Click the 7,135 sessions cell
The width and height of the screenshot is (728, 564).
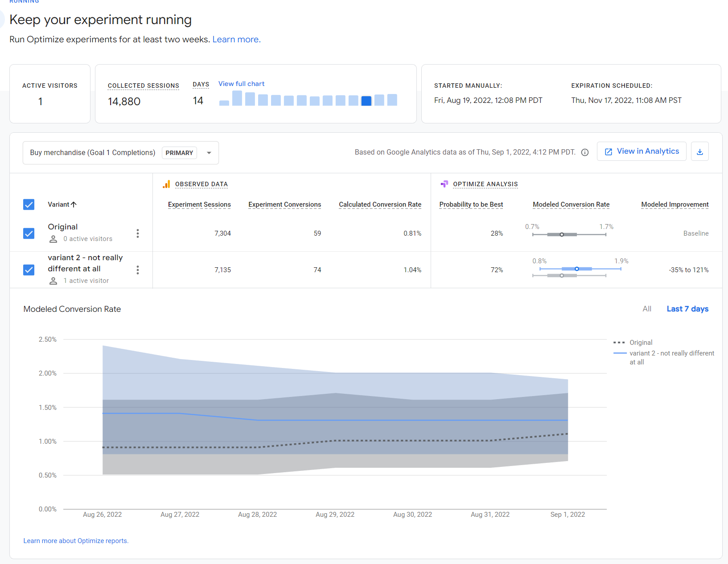(222, 270)
